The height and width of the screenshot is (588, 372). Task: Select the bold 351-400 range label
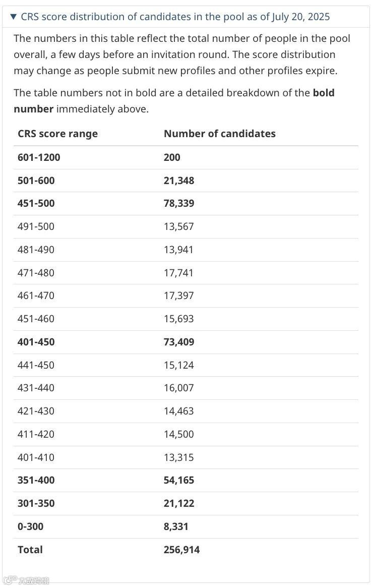tap(36, 480)
